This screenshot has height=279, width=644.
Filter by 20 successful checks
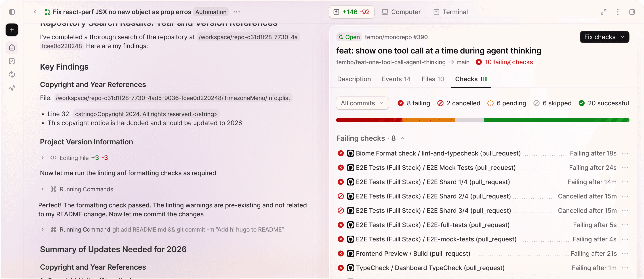pyautogui.click(x=604, y=103)
